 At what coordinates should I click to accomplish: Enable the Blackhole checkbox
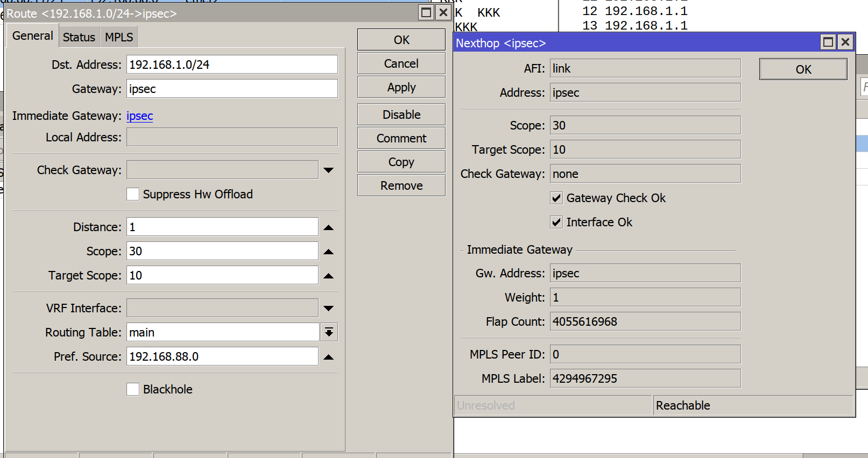[x=133, y=389]
